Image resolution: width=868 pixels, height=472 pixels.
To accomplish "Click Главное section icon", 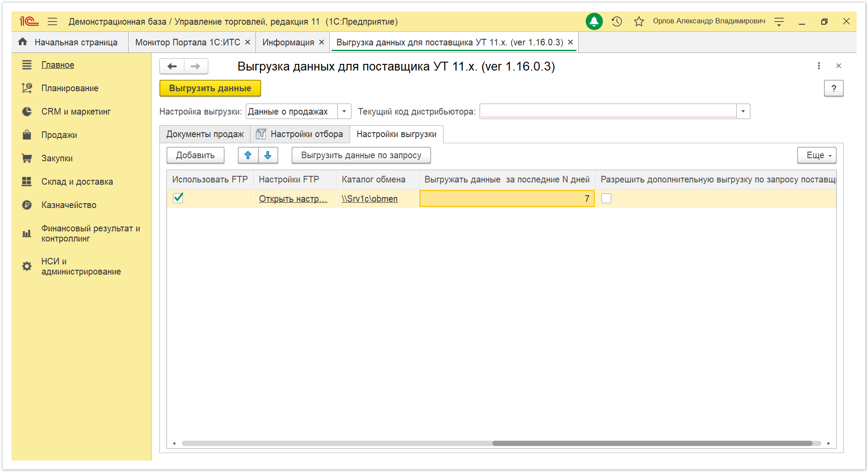I will 27,65.
